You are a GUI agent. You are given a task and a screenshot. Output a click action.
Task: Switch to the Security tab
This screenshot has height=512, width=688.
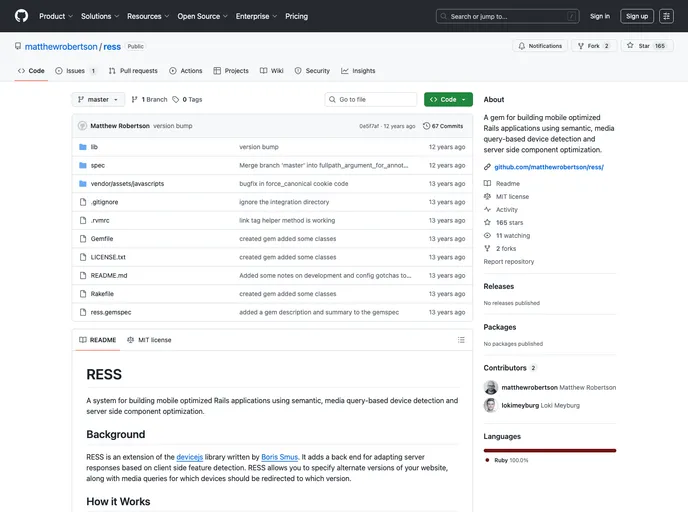click(x=312, y=71)
